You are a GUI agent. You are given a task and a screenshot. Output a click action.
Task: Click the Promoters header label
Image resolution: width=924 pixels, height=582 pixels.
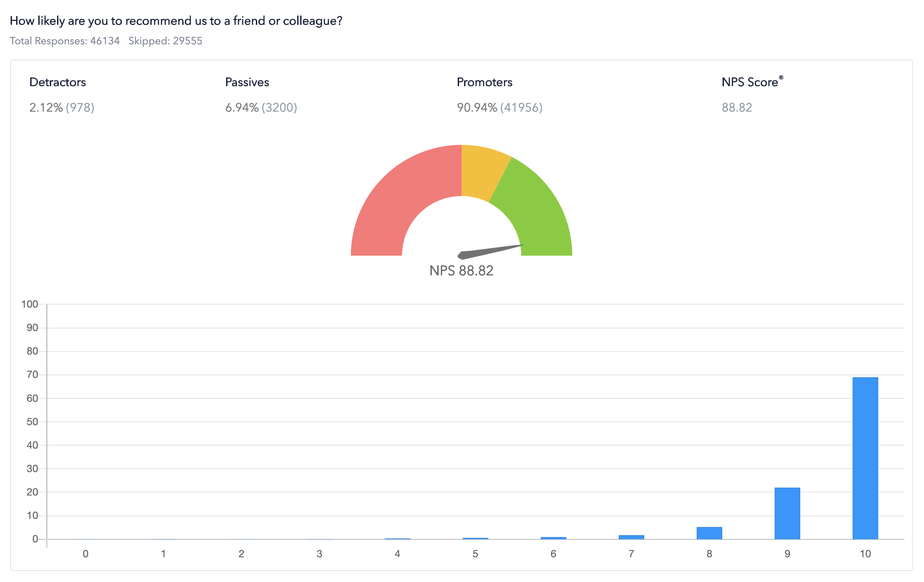click(x=485, y=82)
